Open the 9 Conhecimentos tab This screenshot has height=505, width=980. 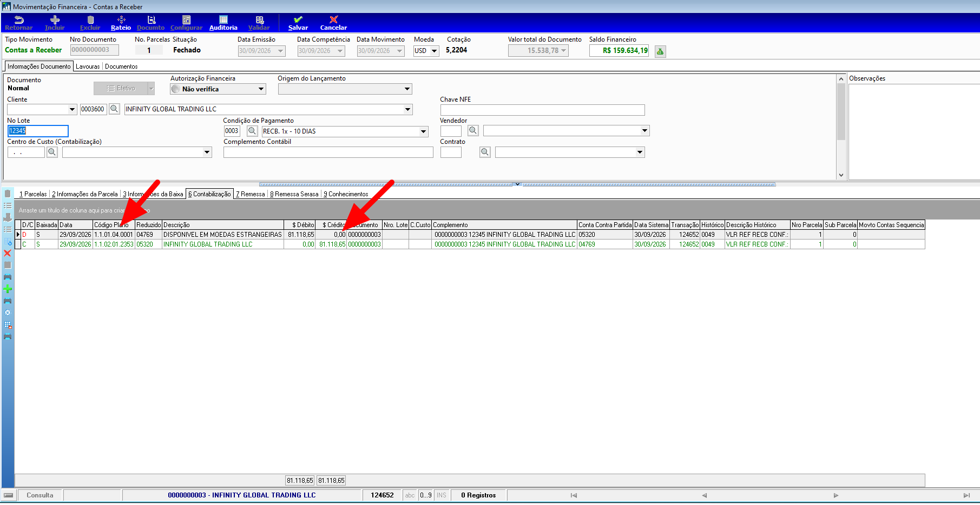(346, 194)
